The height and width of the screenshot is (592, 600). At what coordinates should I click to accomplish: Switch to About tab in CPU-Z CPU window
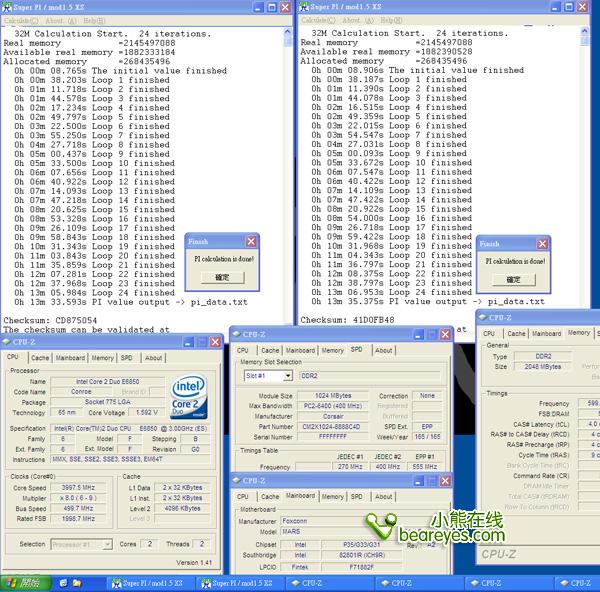(153, 358)
